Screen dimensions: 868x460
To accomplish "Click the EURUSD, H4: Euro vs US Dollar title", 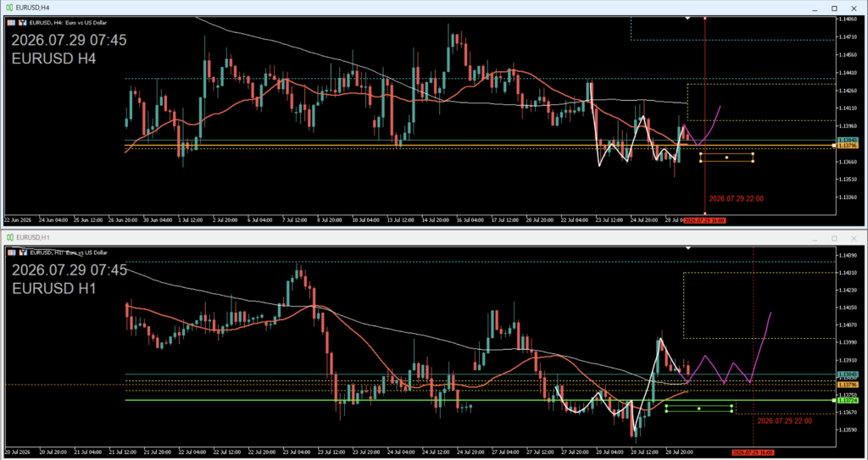I will click(68, 23).
